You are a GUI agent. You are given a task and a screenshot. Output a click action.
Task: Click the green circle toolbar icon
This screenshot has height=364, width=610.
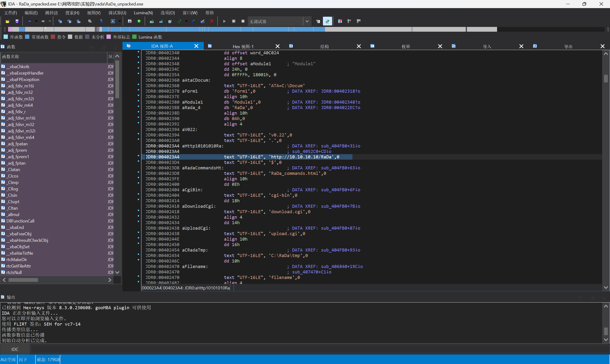click(139, 21)
